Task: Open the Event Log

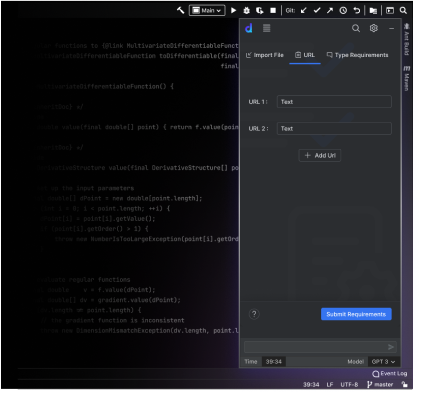Action: tap(389, 374)
